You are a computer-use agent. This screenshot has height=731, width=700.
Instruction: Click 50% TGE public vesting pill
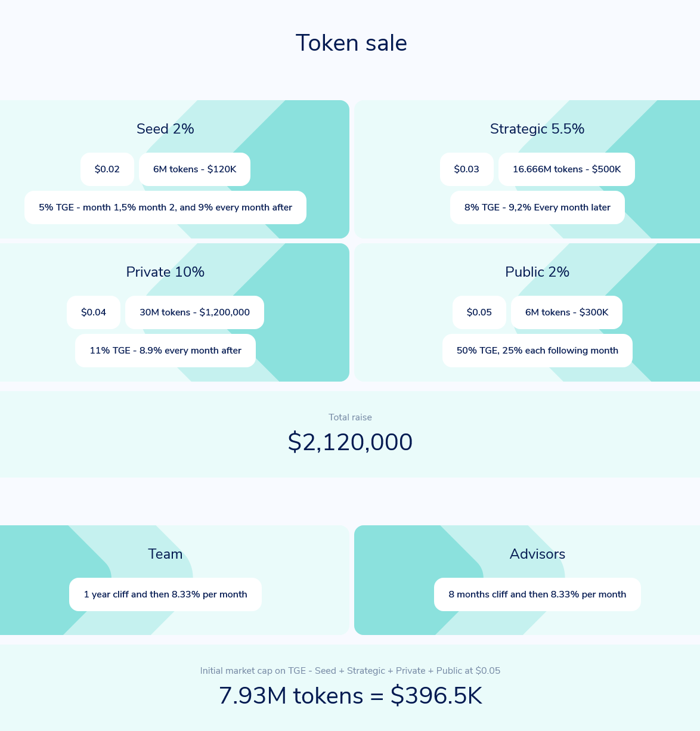537,351
